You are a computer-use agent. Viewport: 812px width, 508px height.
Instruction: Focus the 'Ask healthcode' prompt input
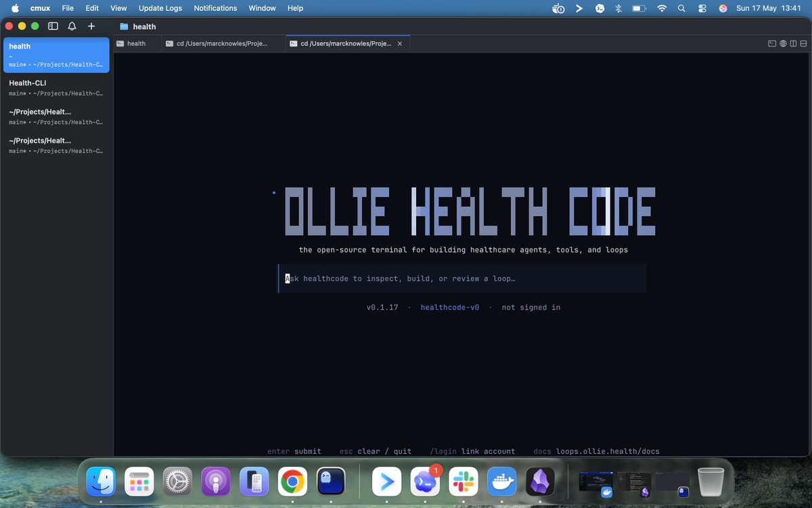pos(462,278)
